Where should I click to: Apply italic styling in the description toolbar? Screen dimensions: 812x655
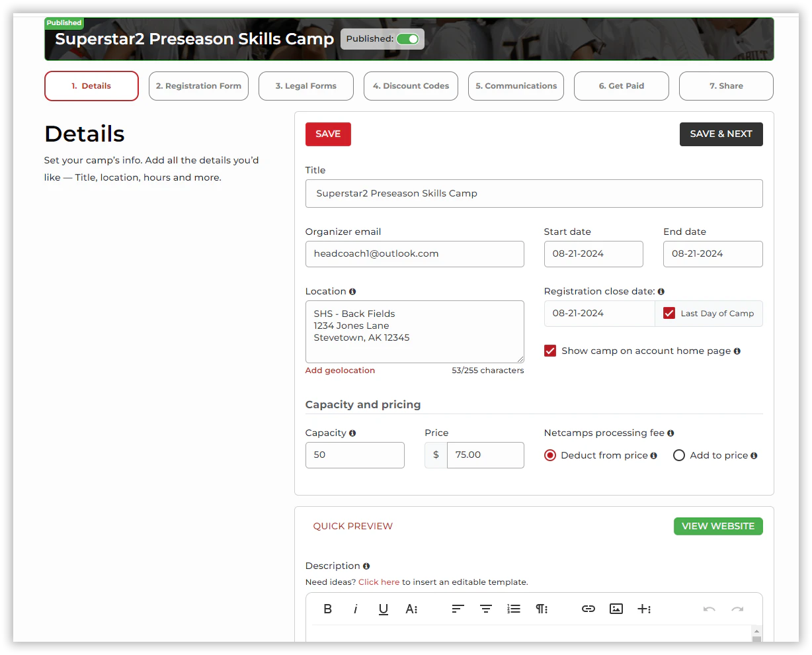[356, 609]
